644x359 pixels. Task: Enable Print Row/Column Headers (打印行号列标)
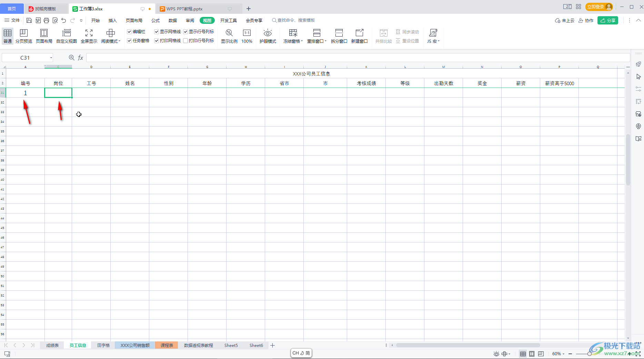[185, 41]
